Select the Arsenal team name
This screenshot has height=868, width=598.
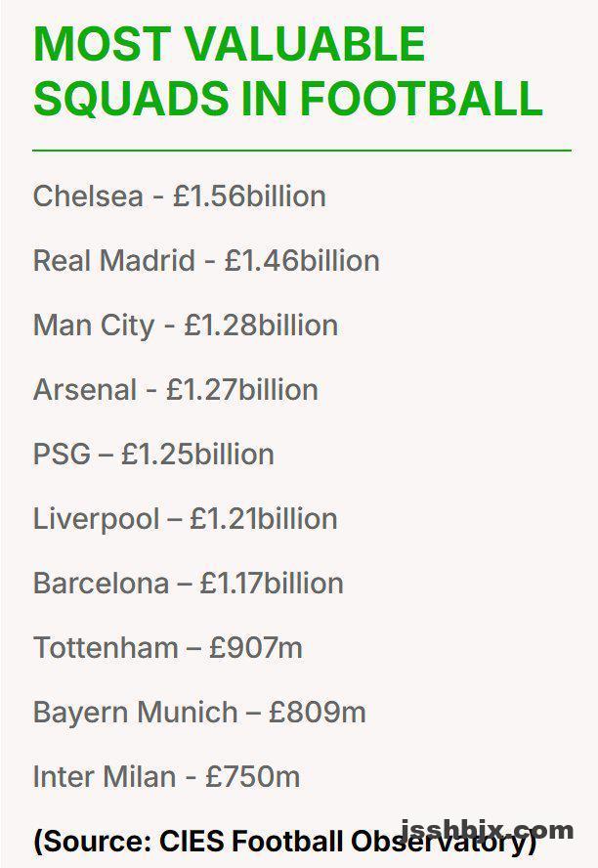[x=85, y=390]
